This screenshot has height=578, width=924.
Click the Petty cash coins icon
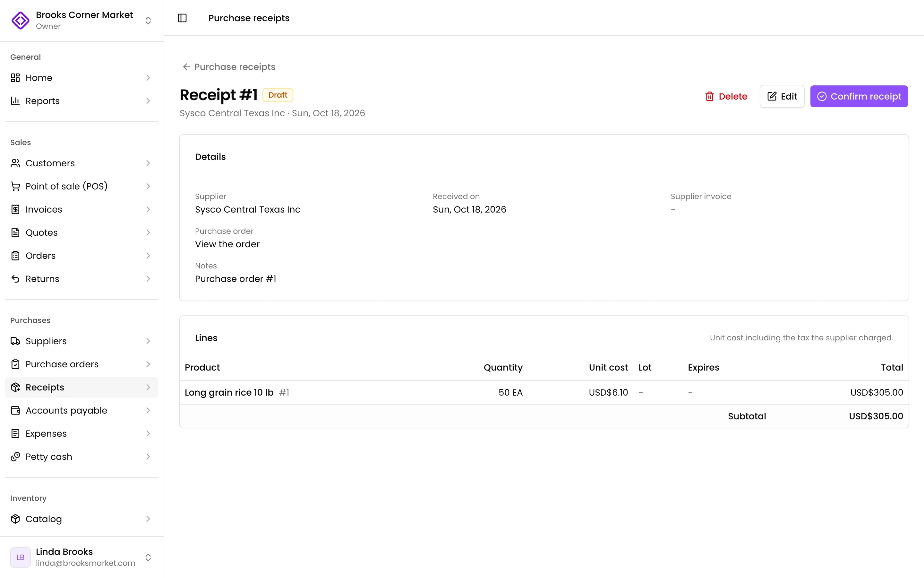[15, 457]
